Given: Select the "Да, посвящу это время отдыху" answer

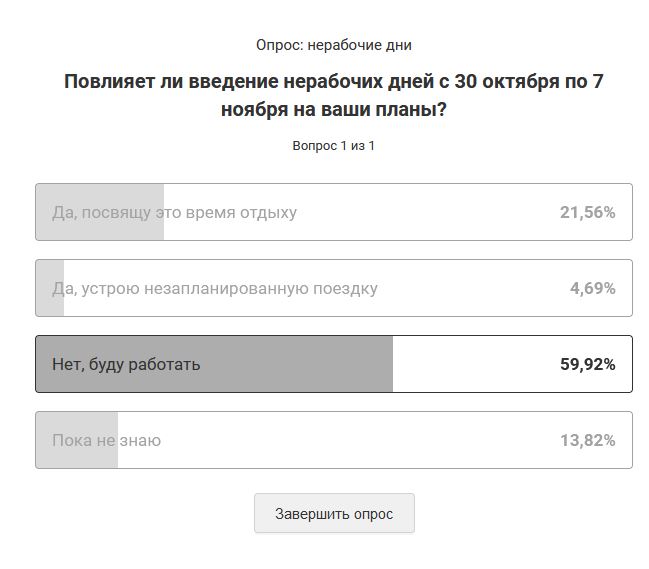Looking at the screenshot, I should tap(334, 212).
